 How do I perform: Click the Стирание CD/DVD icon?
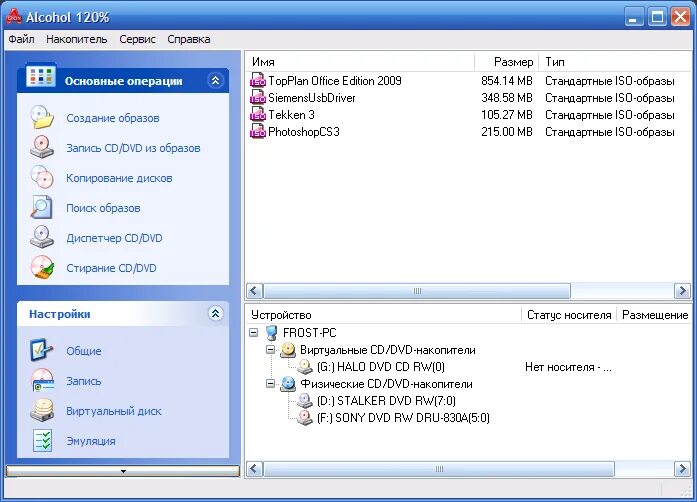point(42,267)
